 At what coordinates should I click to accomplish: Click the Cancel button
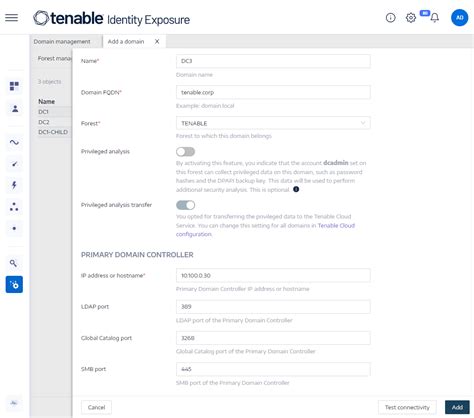[x=96, y=407]
